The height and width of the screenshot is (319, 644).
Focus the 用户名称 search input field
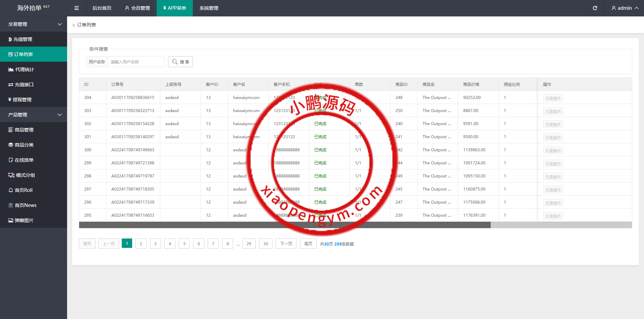tap(136, 62)
